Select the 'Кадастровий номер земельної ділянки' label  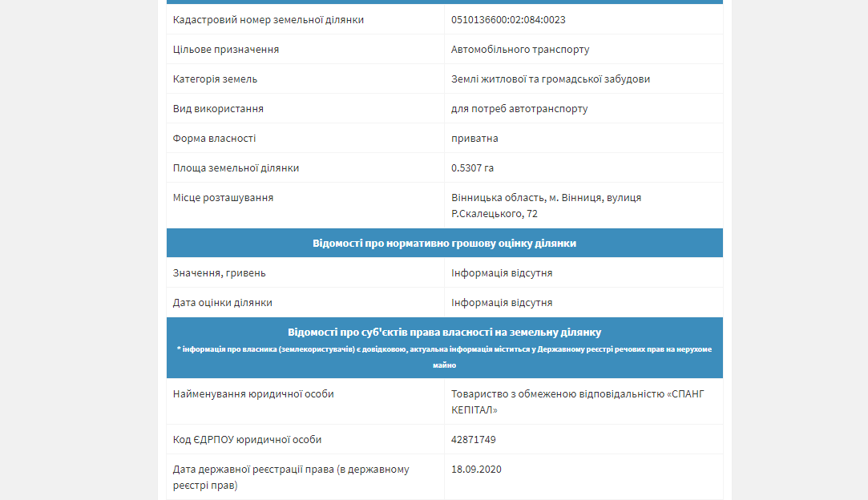268,20
